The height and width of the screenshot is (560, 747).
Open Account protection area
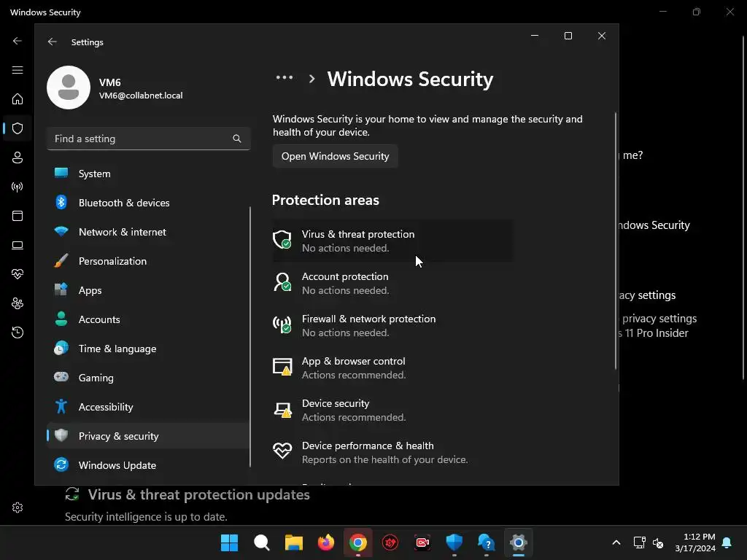pyautogui.click(x=392, y=283)
